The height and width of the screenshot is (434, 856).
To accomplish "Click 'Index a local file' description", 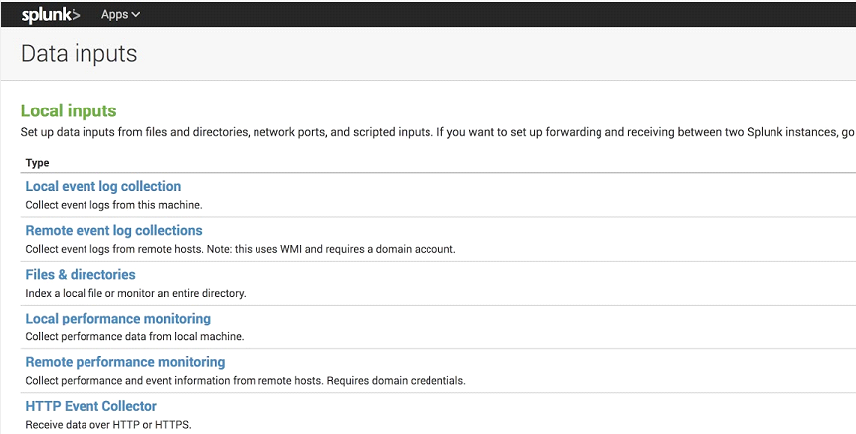I will (x=135, y=293).
